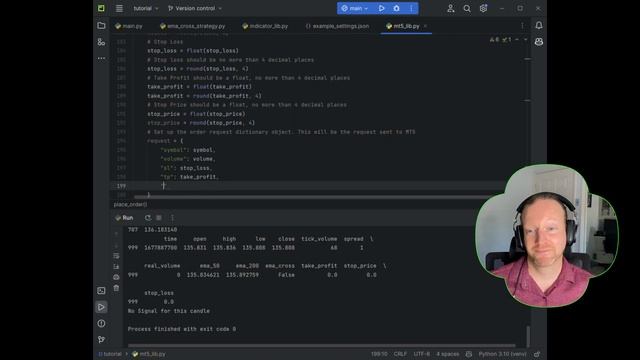
Task: Click mt5_lib.py in status bar breadcrumb
Action: (149, 354)
